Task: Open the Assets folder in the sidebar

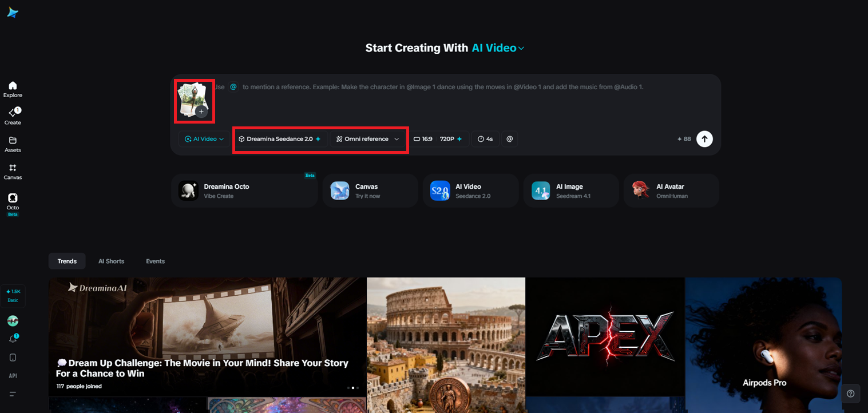Action: coord(13,144)
